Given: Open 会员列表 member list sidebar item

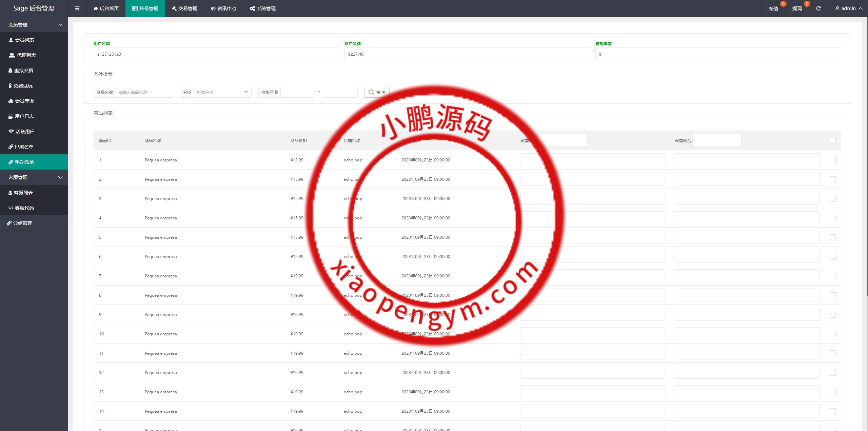Looking at the screenshot, I should (x=24, y=40).
